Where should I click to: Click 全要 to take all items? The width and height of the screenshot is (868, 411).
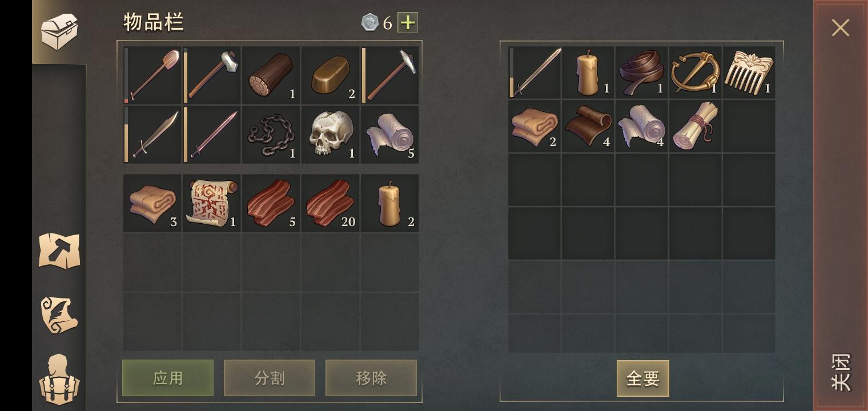[x=643, y=378]
